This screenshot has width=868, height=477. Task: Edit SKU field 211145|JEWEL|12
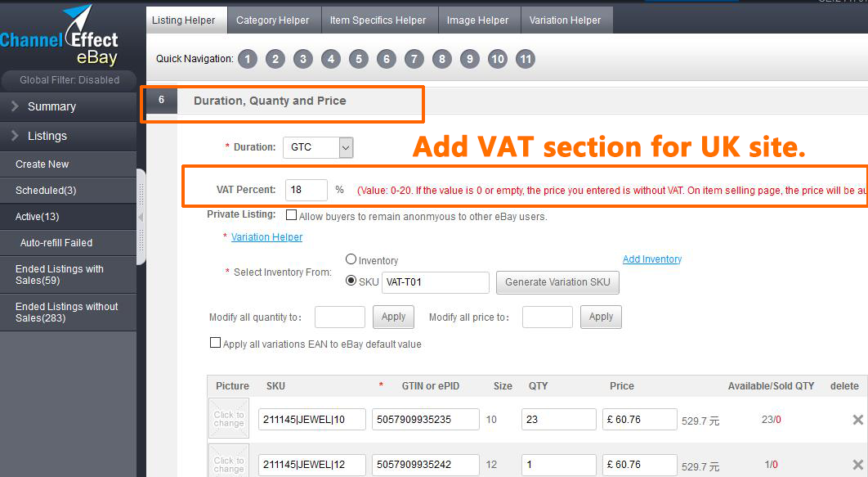(x=312, y=465)
